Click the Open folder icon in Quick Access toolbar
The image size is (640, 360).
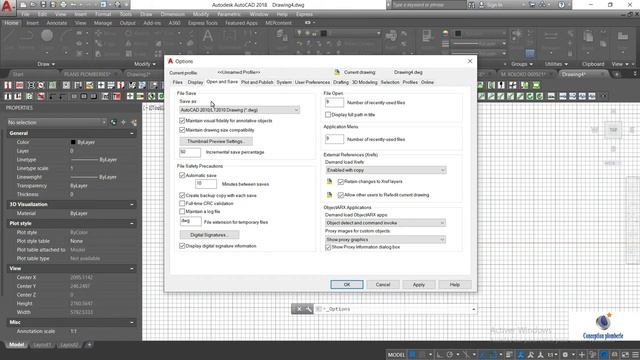pos(33,5)
